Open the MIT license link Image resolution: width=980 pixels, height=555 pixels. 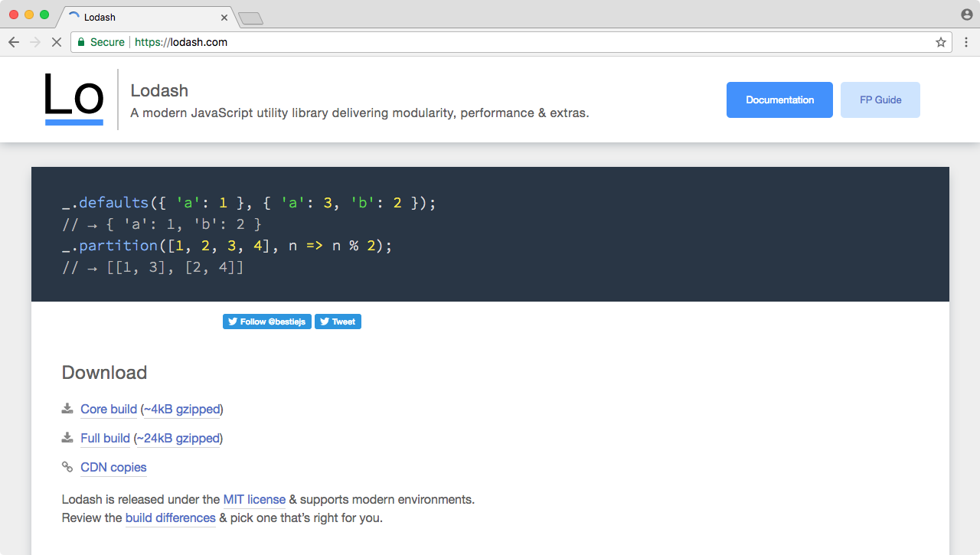254,499
